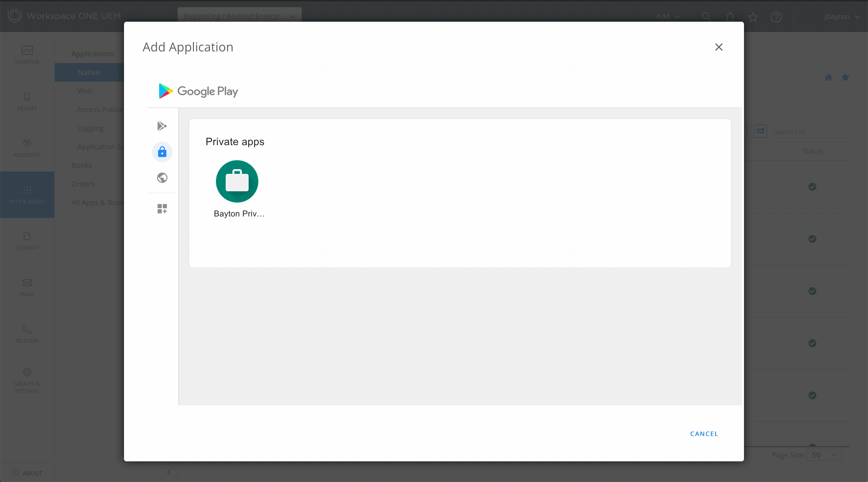Select the Books menu item
This screenshot has width=868, height=482.
click(x=82, y=165)
